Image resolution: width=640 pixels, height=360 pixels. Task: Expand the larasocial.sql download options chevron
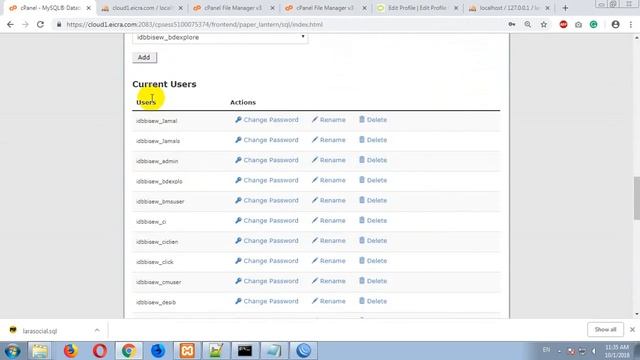[x=97, y=330]
